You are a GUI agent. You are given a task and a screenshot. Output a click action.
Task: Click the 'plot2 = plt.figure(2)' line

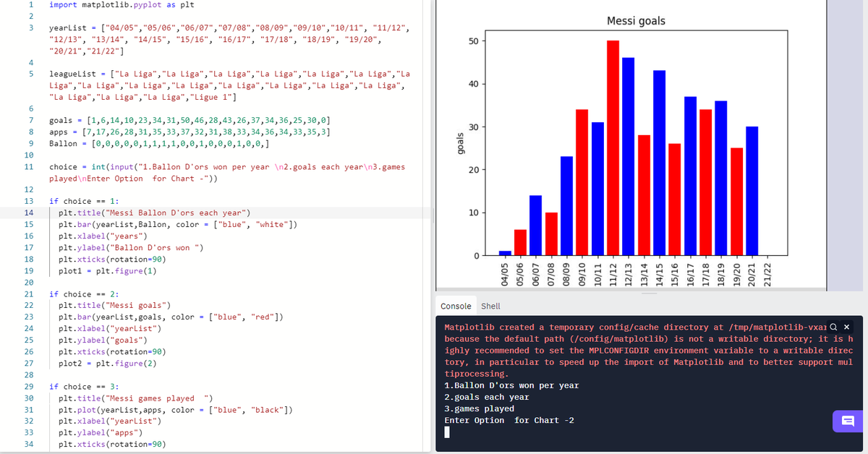108,363
